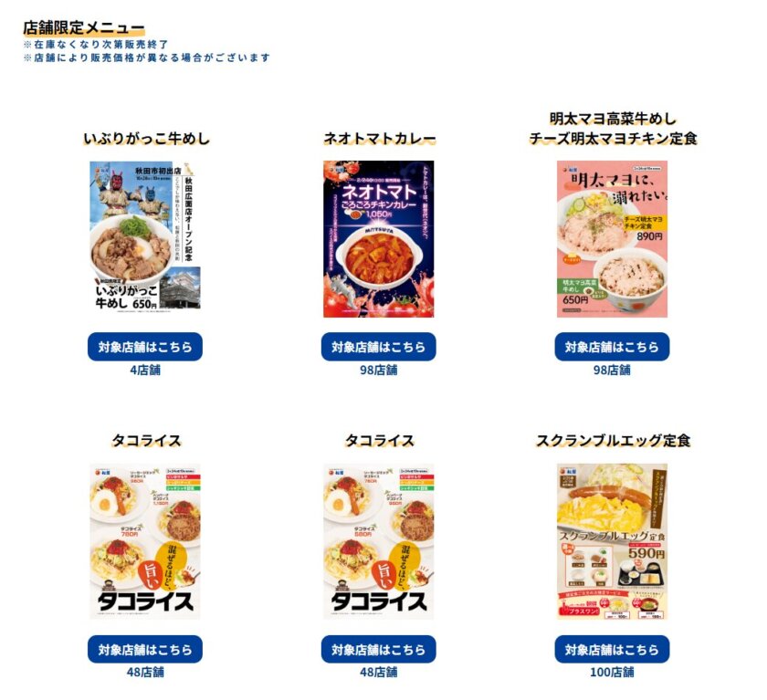Open タコライス poster showing 1,180円 ハンバーグタコライス

(145, 541)
